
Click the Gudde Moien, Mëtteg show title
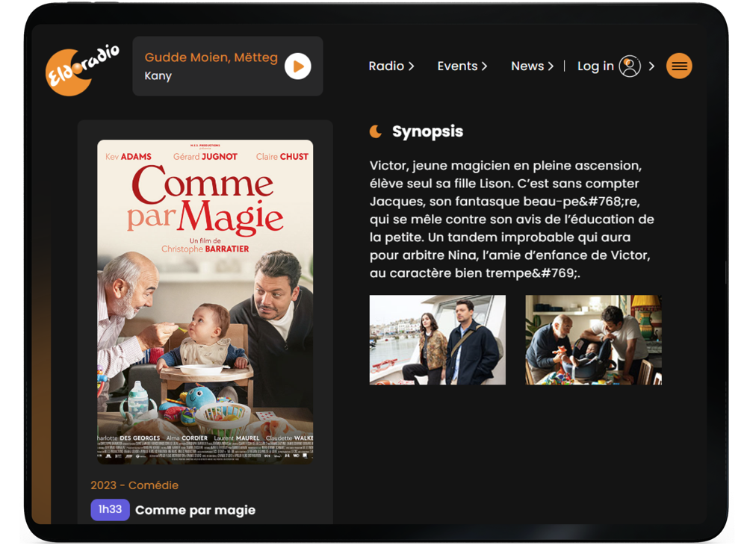coord(211,57)
